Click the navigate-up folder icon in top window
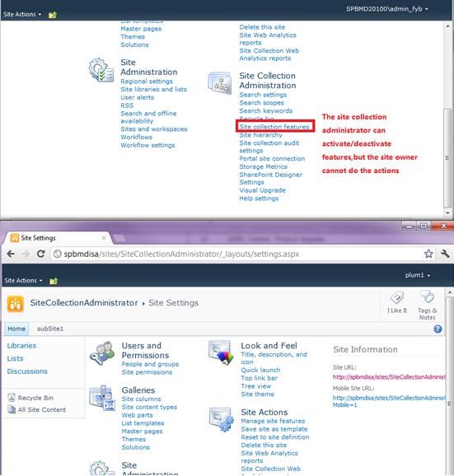This screenshot has height=476, width=454. (x=53, y=14)
